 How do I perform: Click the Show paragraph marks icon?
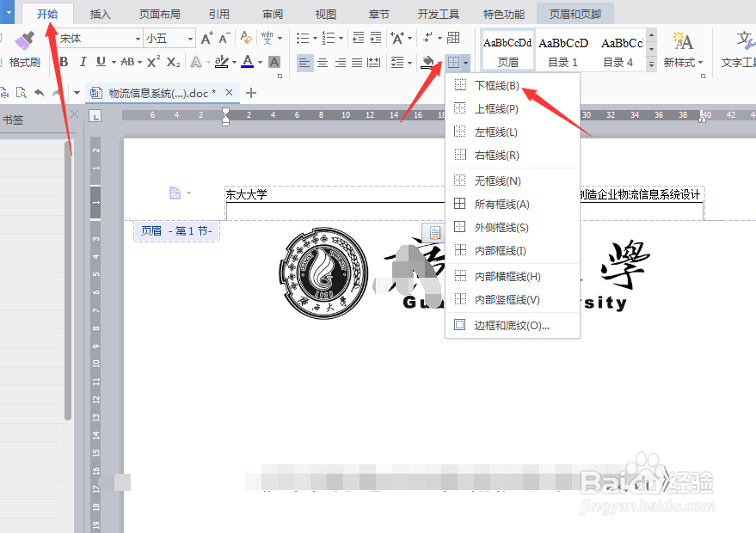click(427, 38)
